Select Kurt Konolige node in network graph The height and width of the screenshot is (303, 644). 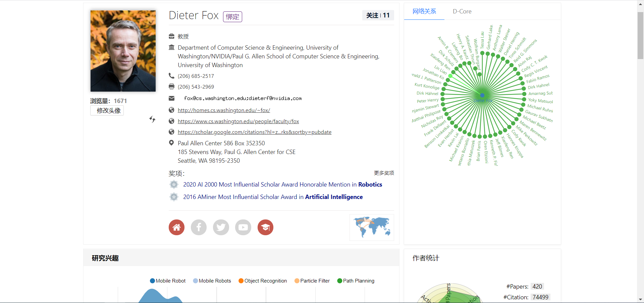tap(443, 89)
